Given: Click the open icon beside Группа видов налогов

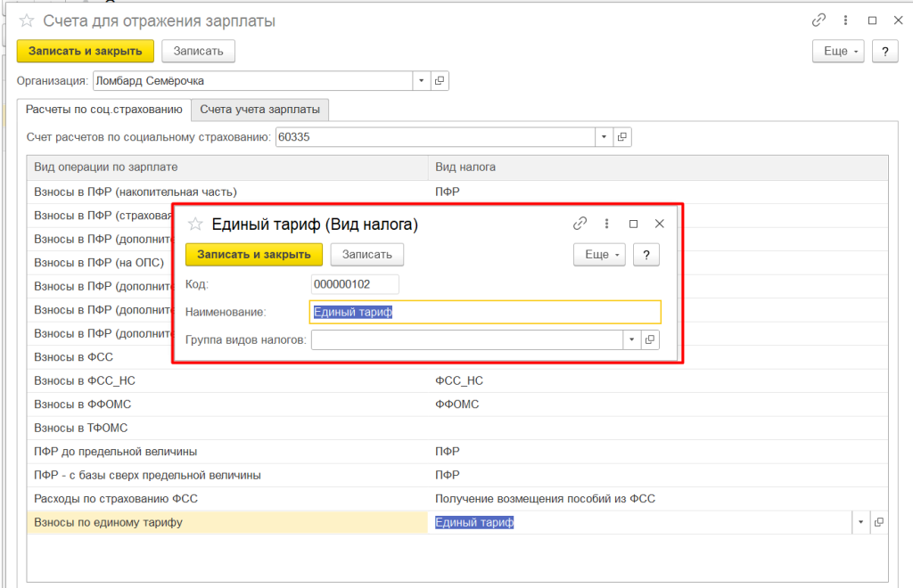Looking at the screenshot, I should pos(650,340).
